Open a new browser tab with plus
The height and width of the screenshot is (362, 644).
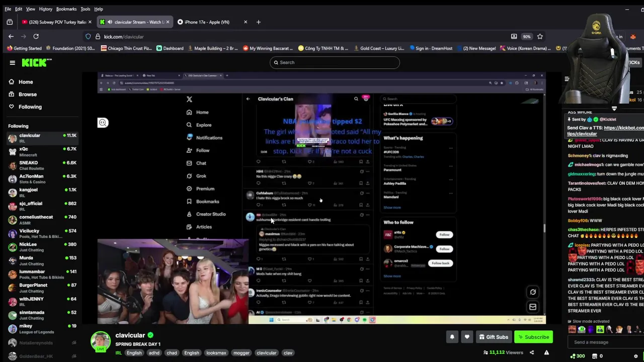coord(258,22)
